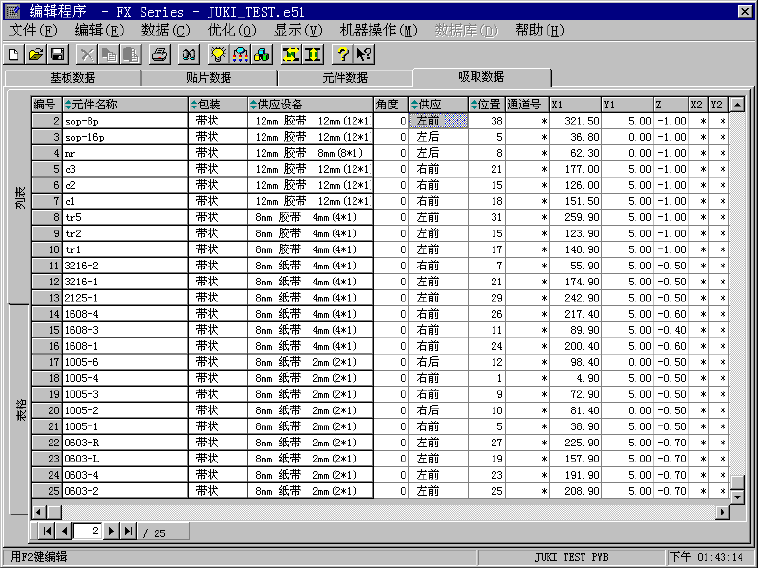759x568 pixels.
Task: Click the yellow question mark help icon
Action: (342, 53)
